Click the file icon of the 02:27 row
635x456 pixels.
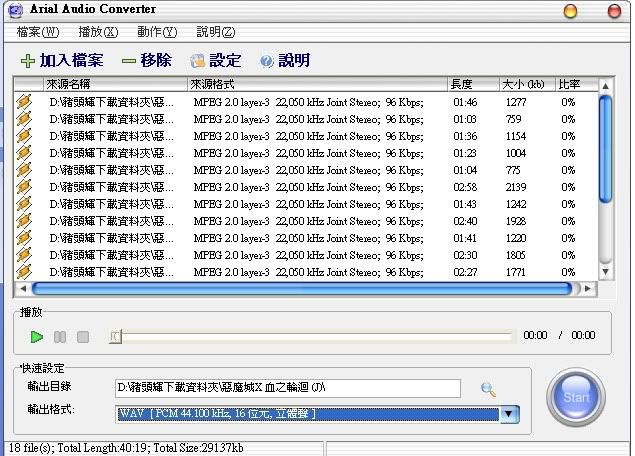point(24,272)
